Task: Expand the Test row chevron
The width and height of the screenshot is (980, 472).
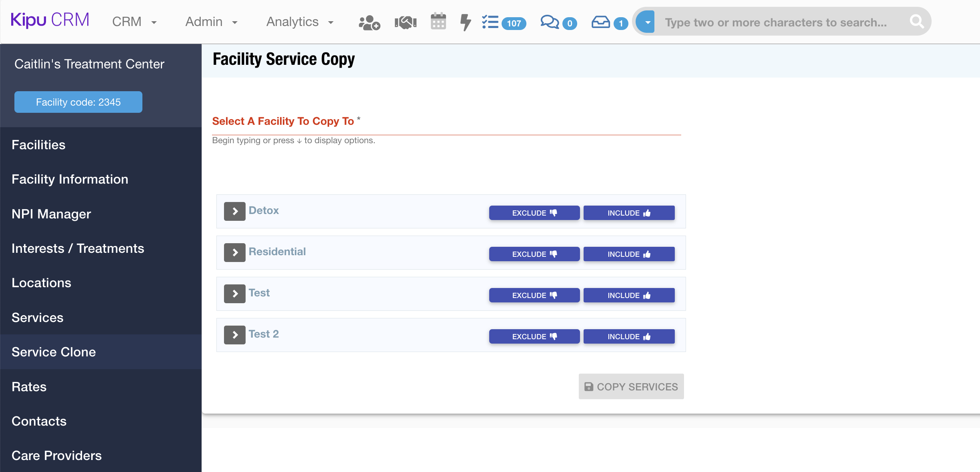Action: point(235,294)
